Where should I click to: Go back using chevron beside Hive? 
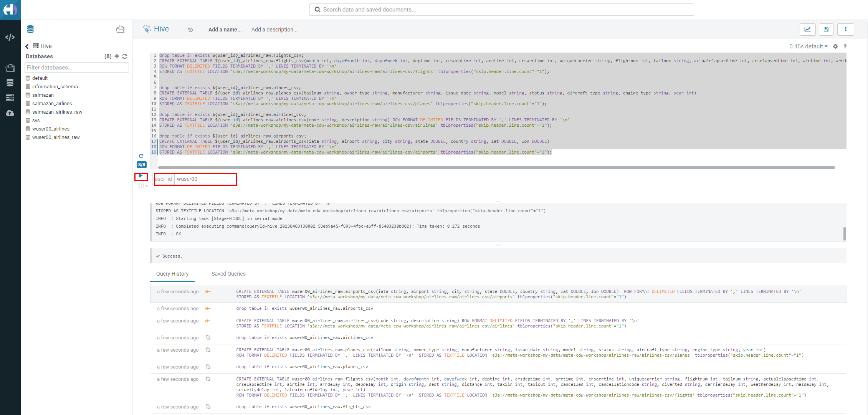27,46
